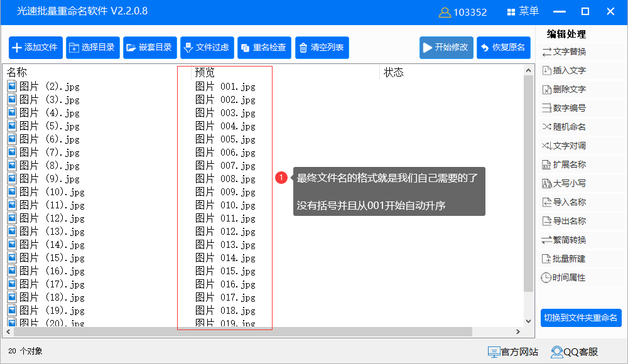Click preview name 图片 001.jpg

(x=225, y=87)
